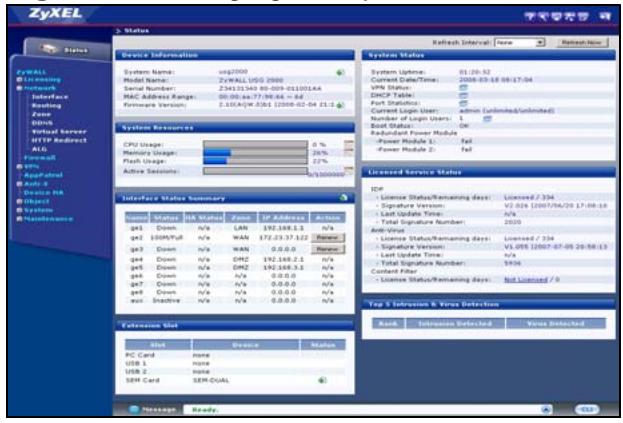Click the Virus Detected column header
This screenshot has width=623, height=423.
(555, 324)
